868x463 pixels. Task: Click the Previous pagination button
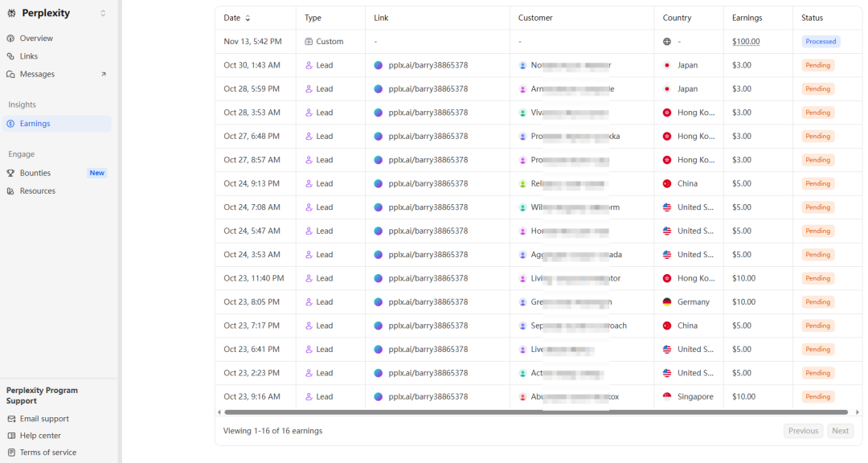coord(803,431)
